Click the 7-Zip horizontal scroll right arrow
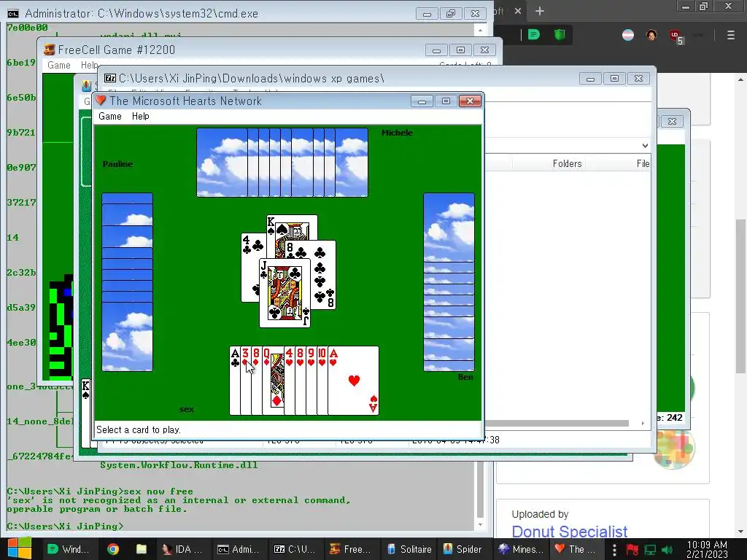The width and height of the screenshot is (747, 560). (643, 423)
